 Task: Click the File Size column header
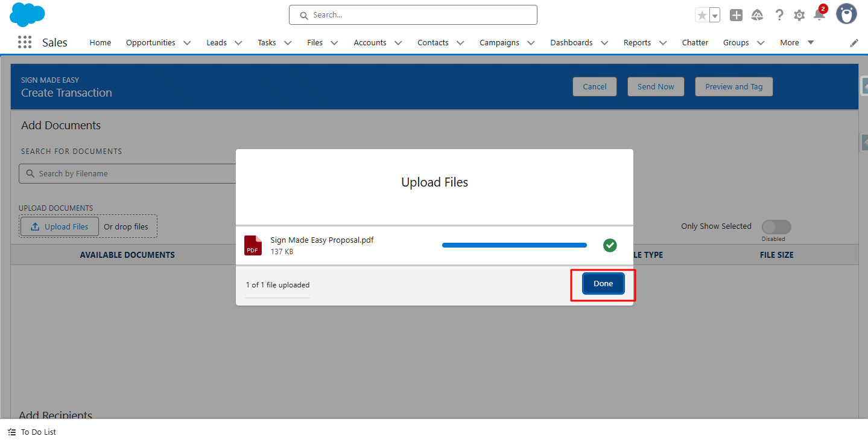[777, 255]
